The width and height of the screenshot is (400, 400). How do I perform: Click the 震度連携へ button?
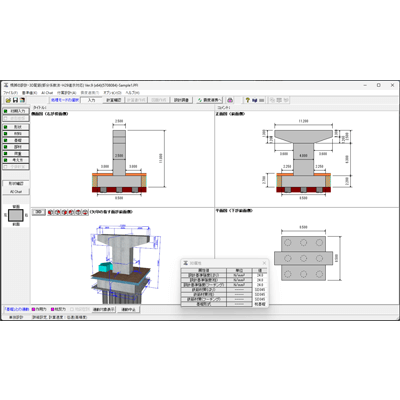[x=209, y=100]
